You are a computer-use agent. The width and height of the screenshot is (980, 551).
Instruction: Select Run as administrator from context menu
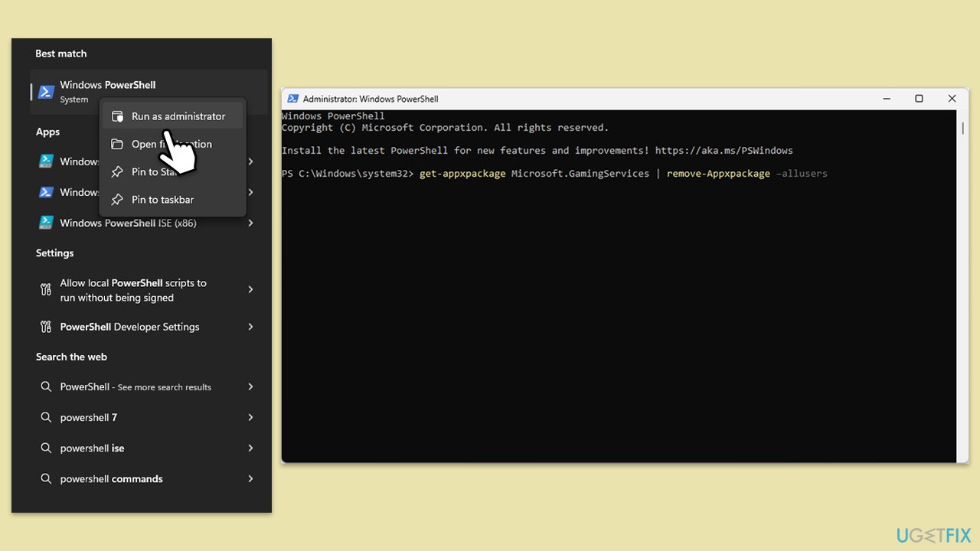178,116
